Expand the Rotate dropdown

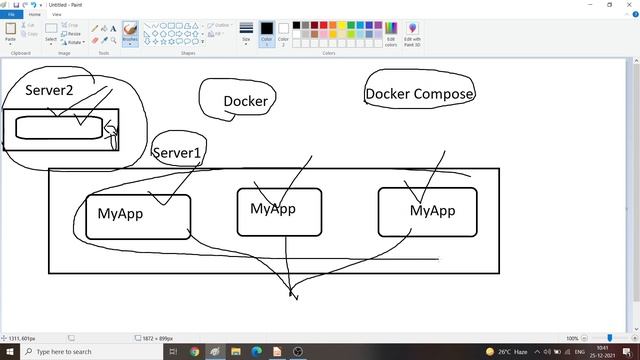tap(84, 42)
